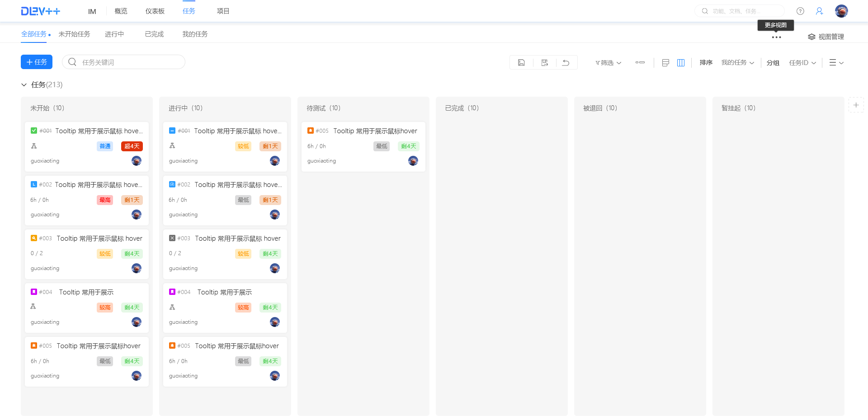The image size is (868, 420).
Task: Open the help question mark icon
Action: [x=800, y=11]
